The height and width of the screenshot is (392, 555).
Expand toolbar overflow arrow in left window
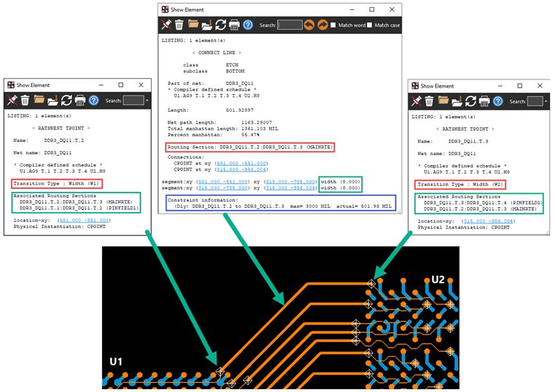148,100
